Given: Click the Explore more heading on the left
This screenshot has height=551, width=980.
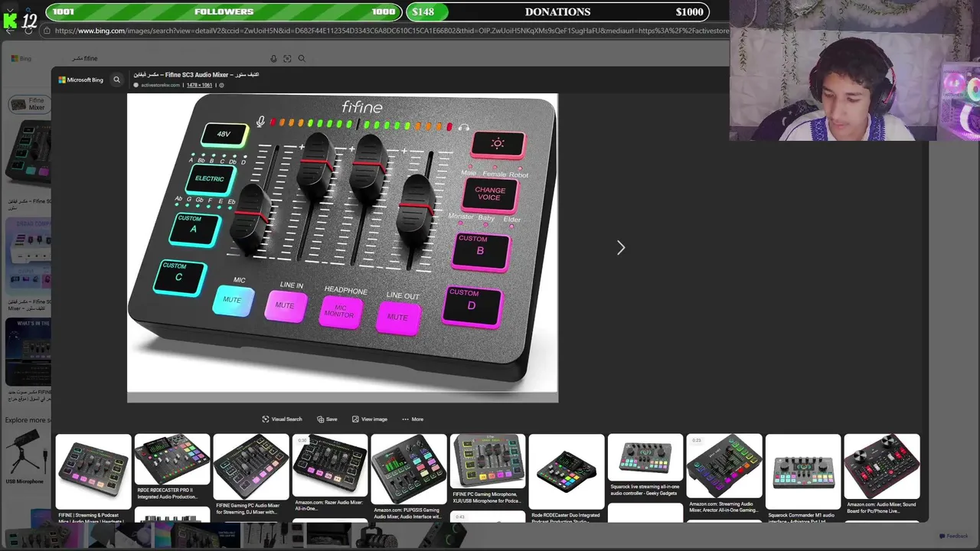Looking at the screenshot, I should coord(27,420).
